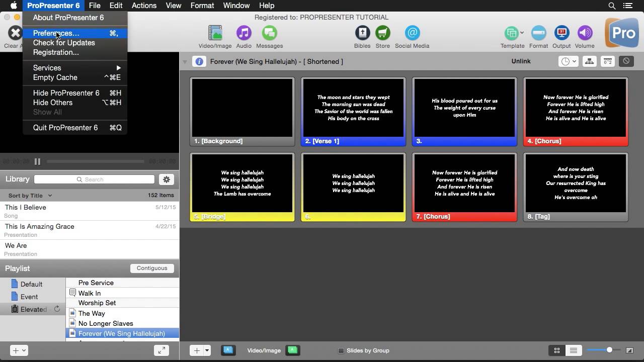
Task: Open the Format menu
Action: point(202,6)
